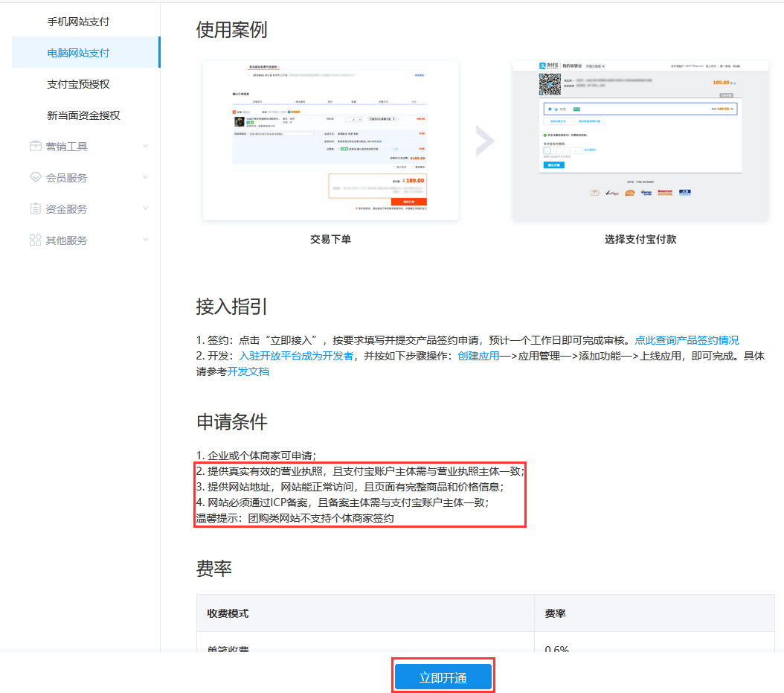This screenshot has height=693, width=784.
Task: Open the 开发文档 link
Action: [x=248, y=371]
